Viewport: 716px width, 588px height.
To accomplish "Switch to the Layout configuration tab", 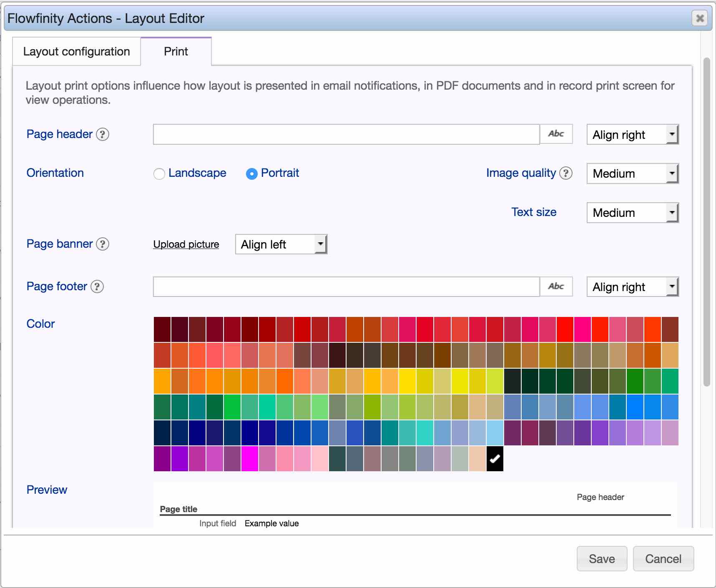I will pos(77,52).
